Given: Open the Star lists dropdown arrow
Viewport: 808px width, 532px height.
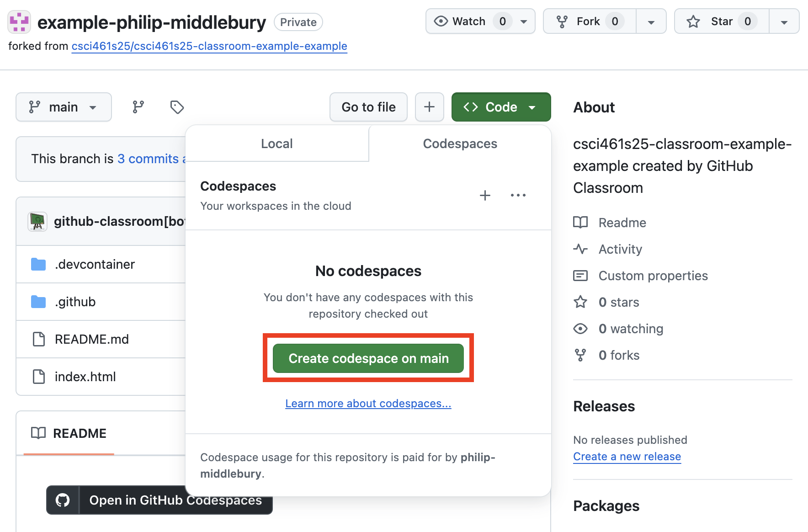Looking at the screenshot, I should 784,21.
